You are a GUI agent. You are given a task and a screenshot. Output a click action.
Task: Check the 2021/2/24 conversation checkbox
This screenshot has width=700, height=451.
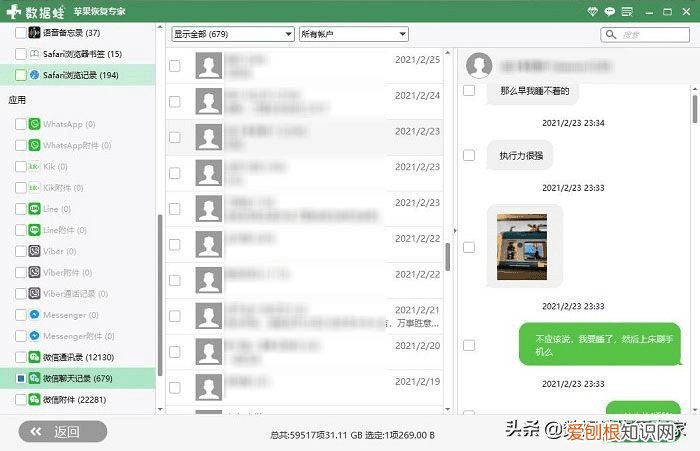(x=175, y=101)
